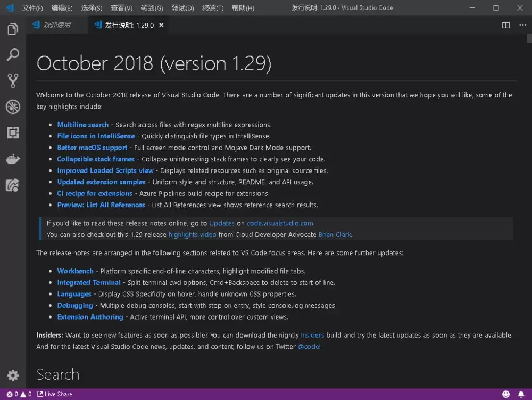Screen dimensions: 532x400
Task: Open the Debug view from the activity bar
Action: click(x=12, y=107)
